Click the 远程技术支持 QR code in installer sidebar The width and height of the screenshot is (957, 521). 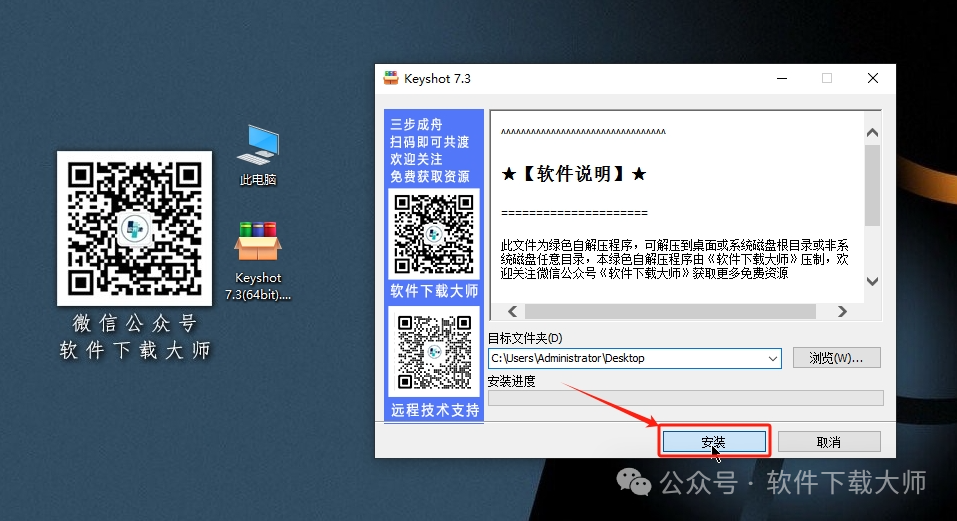point(434,351)
